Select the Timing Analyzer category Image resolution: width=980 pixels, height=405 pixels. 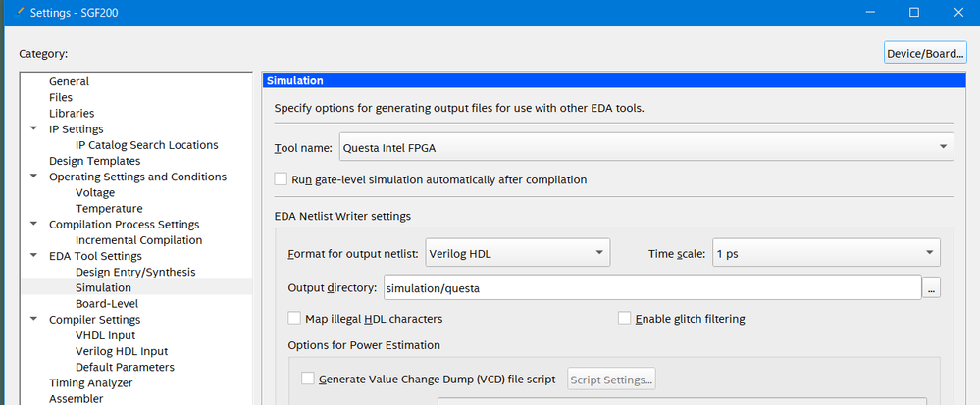coord(90,382)
